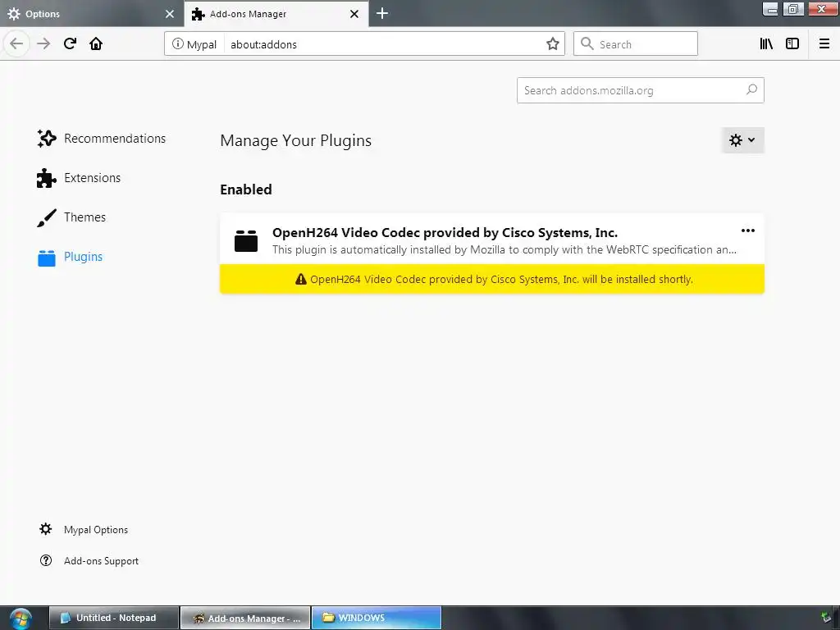Open Recommendations in the sidebar
The image size is (840, 630).
click(102, 138)
